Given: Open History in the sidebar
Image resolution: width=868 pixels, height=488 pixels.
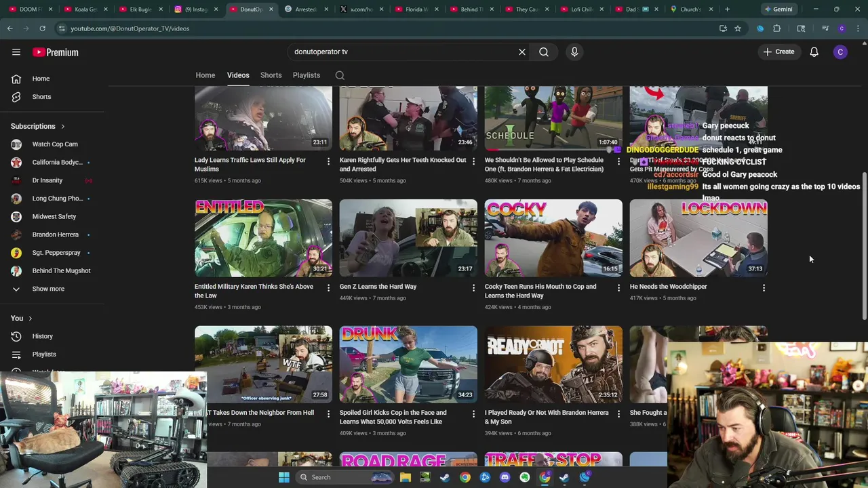Looking at the screenshot, I should 42,336.
